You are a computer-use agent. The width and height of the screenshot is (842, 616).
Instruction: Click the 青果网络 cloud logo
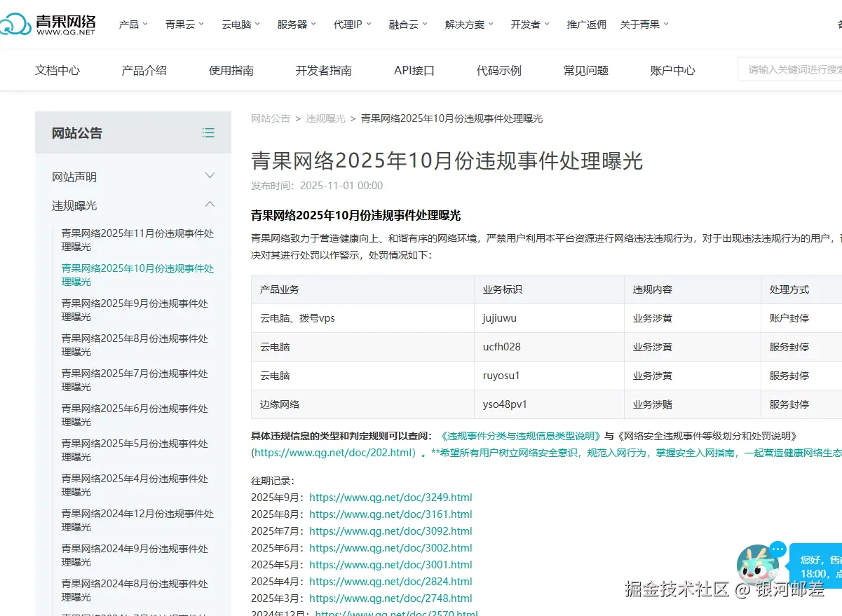coord(48,24)
